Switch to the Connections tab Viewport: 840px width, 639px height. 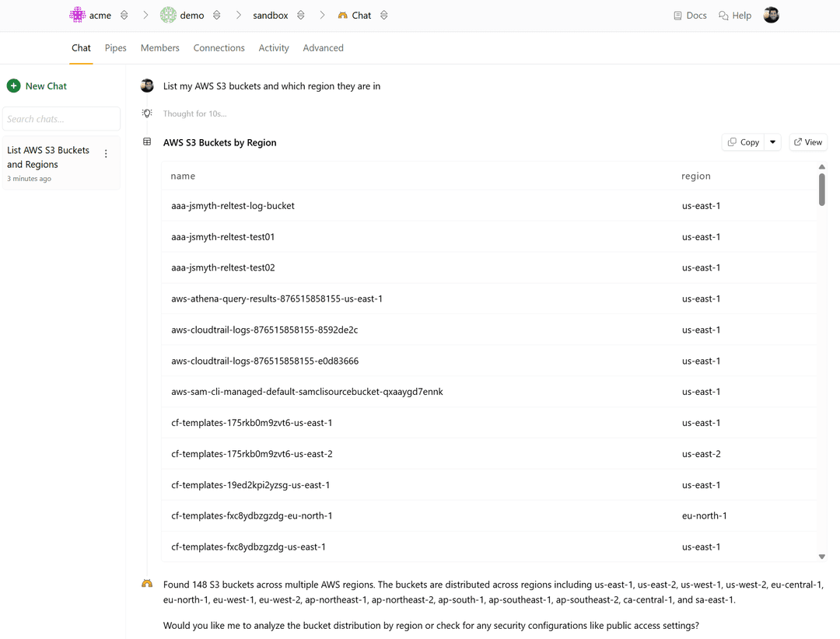coord(219,47)
